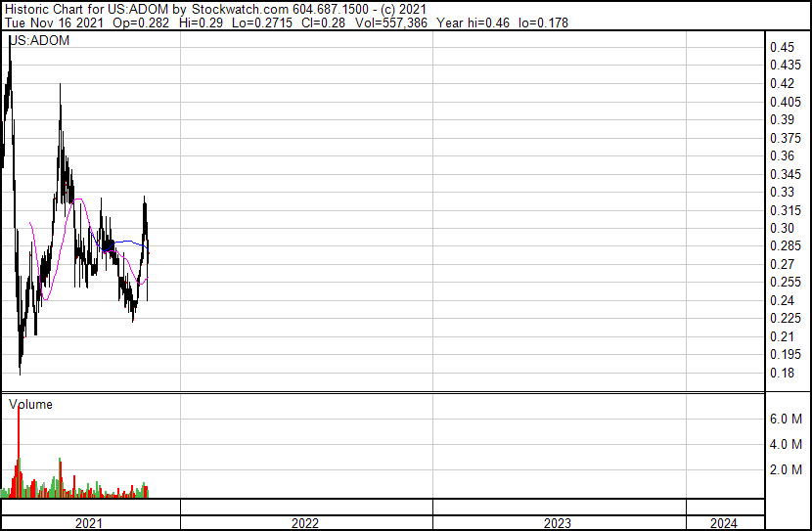Click the 0.405 price axis value
This screenshot has height=531, width=812.
tap(786, 102)
